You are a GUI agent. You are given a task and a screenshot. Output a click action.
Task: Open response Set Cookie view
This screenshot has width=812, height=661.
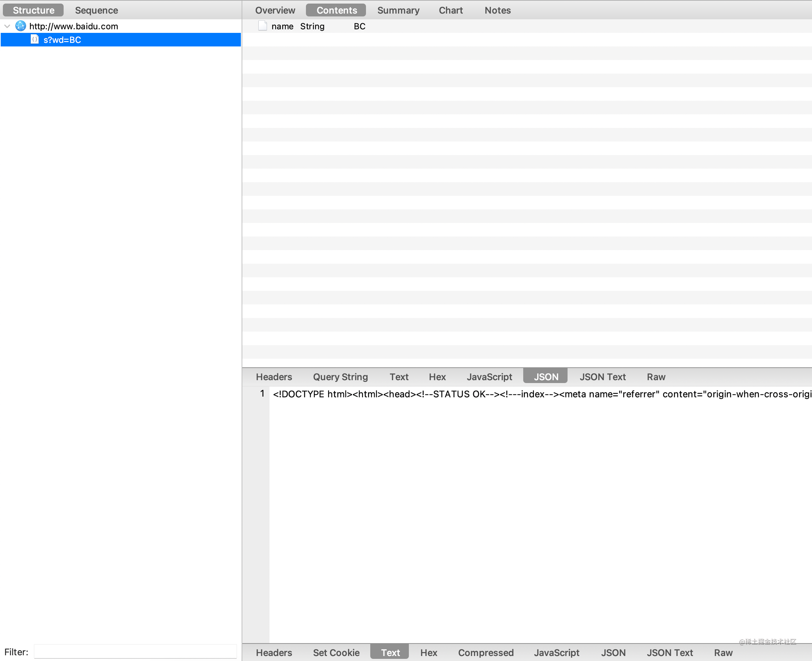point(336,653)
